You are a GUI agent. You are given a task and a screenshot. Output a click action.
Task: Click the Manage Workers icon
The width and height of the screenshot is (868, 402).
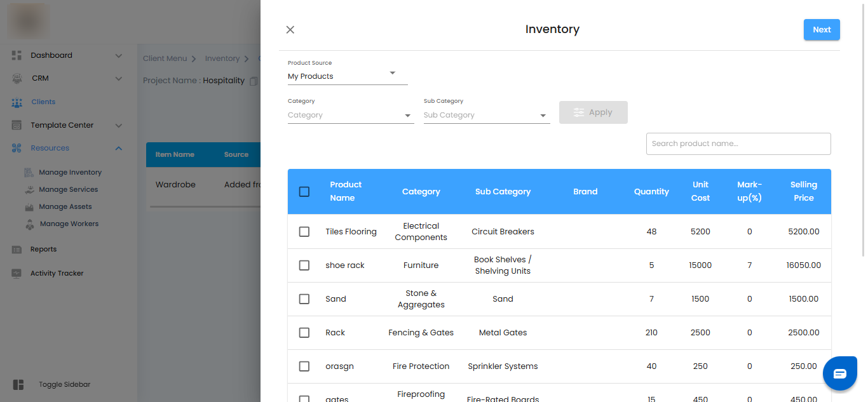[x=29, y=224]
